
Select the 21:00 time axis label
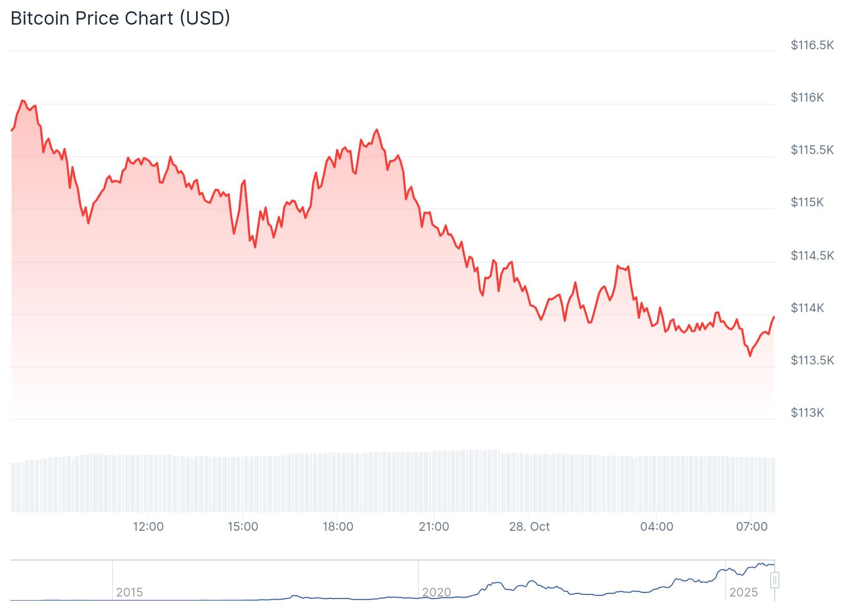click(x=434, y=527)
